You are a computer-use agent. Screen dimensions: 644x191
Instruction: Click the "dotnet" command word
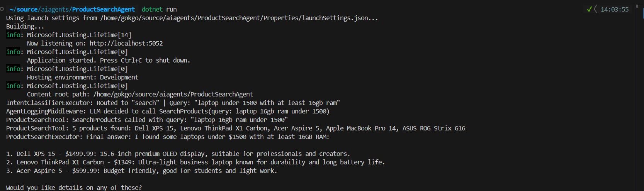point(152,9)
